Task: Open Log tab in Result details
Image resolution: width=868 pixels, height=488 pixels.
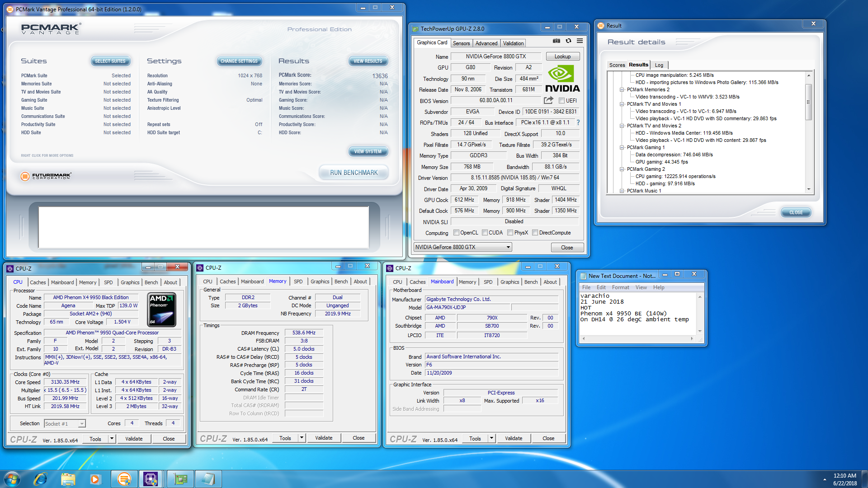Action: [x=659, y=65]
